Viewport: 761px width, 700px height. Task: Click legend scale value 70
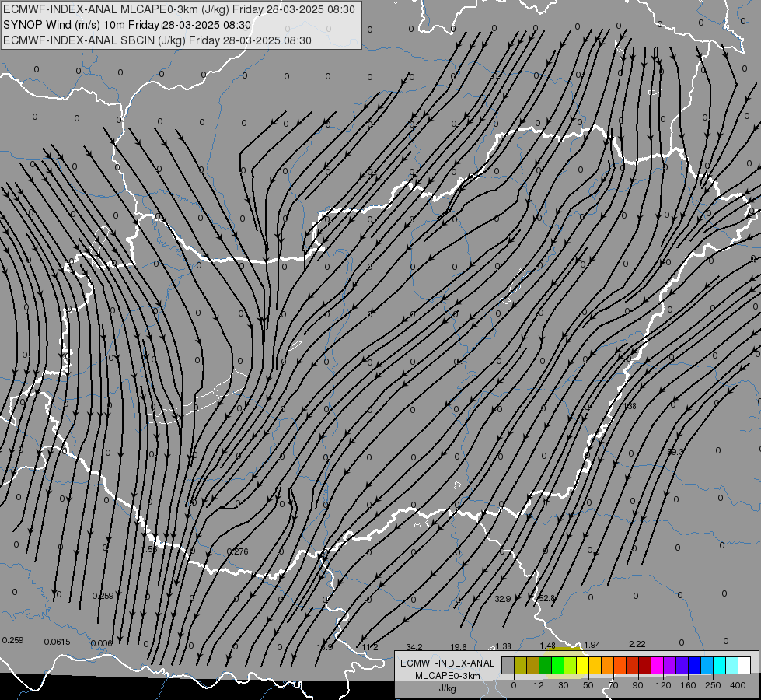pos(613,685)
